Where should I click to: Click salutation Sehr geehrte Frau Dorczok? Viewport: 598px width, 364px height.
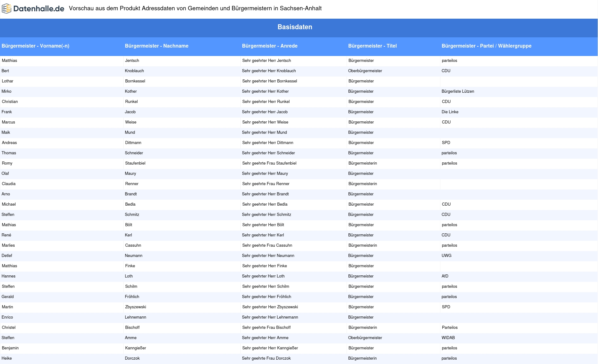266,358
